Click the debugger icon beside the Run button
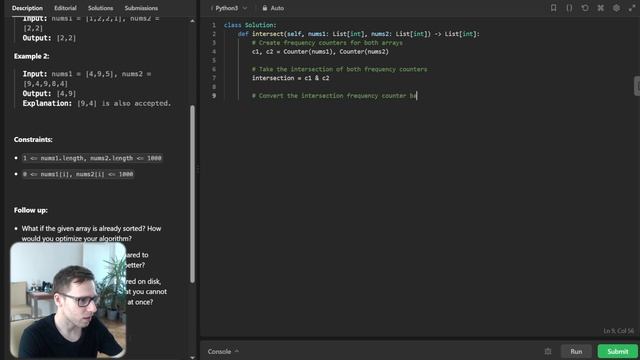 click(x=548, y=351)
